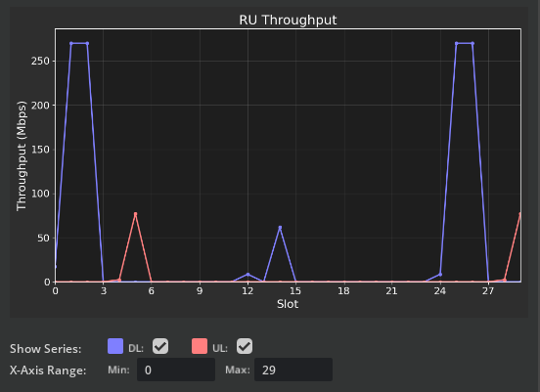Click the Min: label text
Viewport: 540px width, 392px height.
click(118, 370)
